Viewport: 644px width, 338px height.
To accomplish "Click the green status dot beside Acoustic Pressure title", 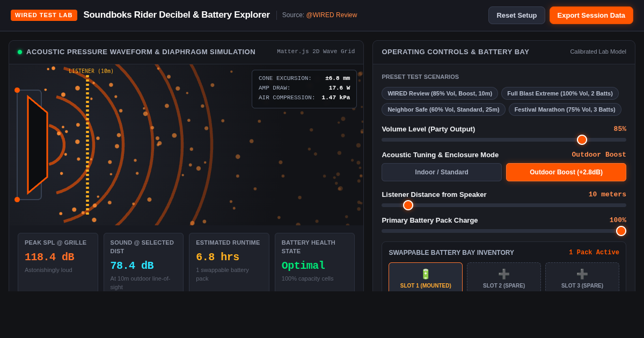I will click(20, 52).
